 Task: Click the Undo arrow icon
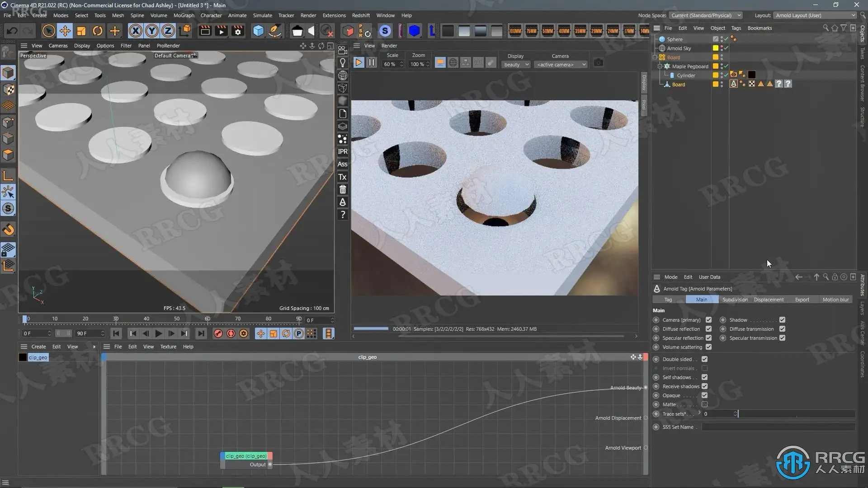(12, 31)
